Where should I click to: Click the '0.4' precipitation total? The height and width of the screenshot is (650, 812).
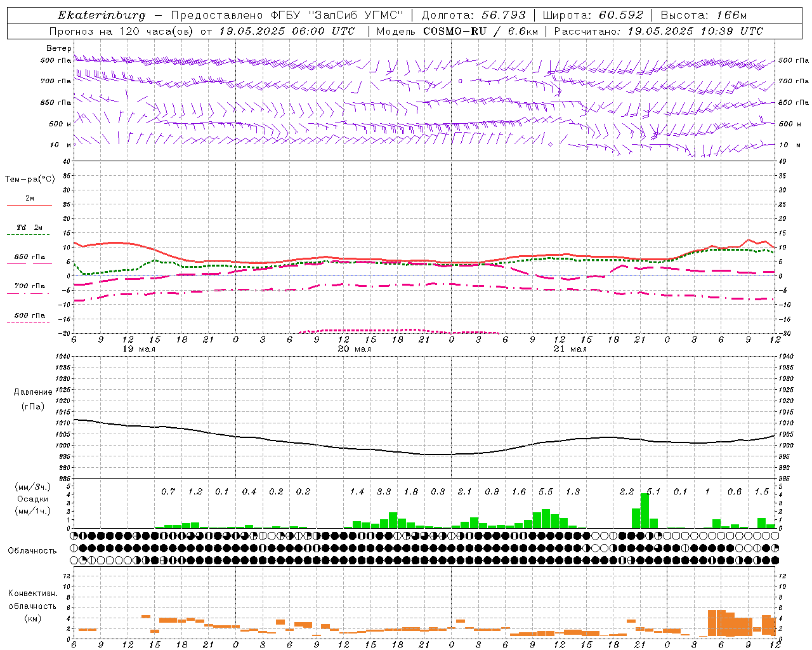tap(249, 492)
